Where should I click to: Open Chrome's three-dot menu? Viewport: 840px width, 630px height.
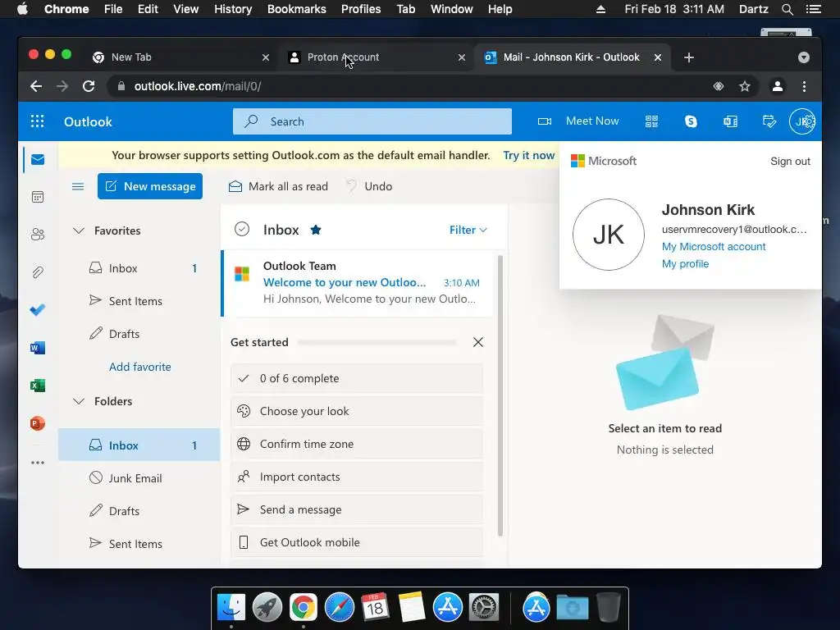pos(804,86)
